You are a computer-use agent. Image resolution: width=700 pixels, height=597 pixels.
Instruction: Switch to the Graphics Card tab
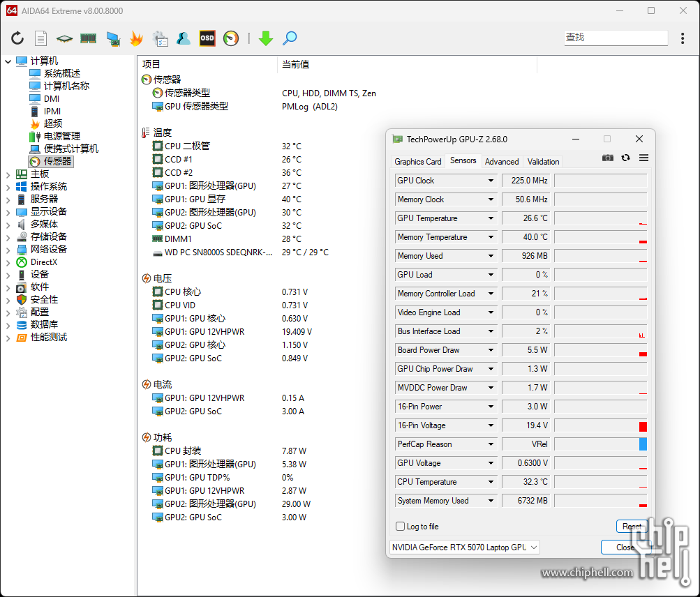tap(417, 161)
